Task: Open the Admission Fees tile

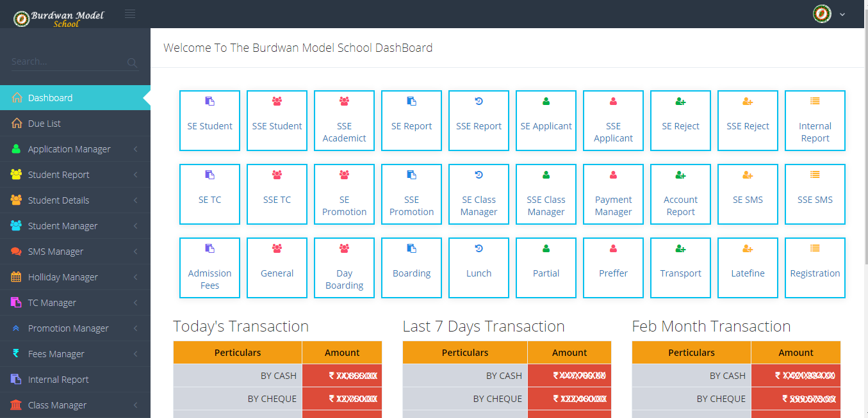Action: (209, 268)
